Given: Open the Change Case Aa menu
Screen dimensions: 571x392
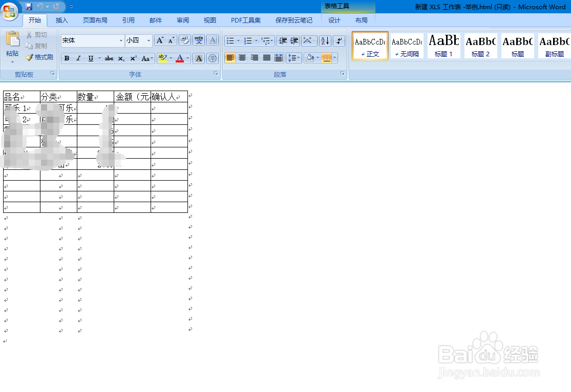Looking at the screenshot, I should coord(147,58).
